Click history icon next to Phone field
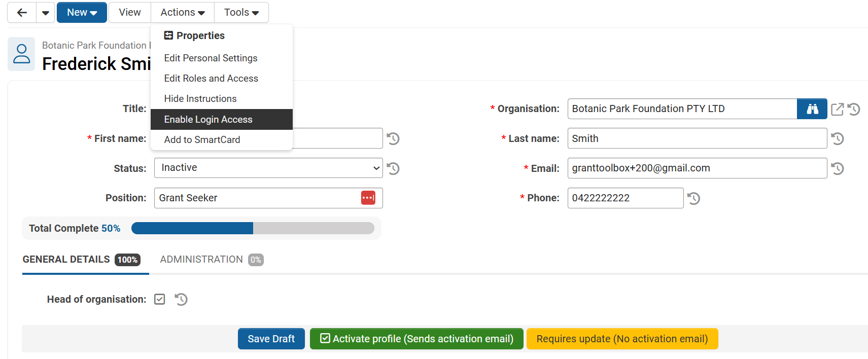 point(694,198)
